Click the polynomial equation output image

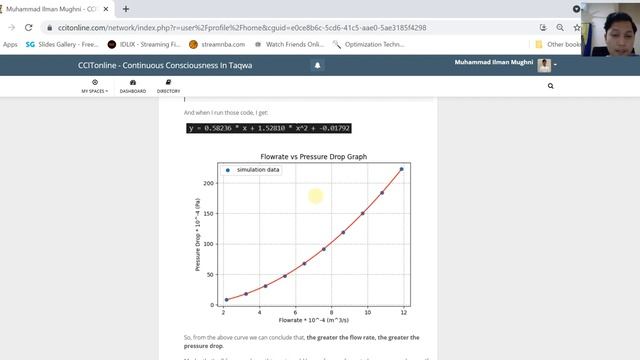[269, 128]
